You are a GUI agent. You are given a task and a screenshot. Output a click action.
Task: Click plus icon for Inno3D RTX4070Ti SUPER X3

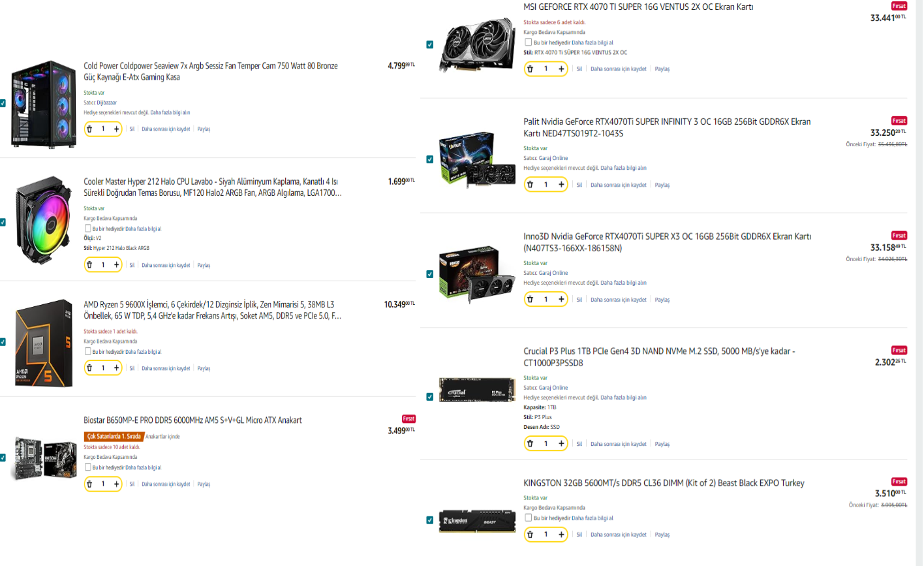[561, 300]
